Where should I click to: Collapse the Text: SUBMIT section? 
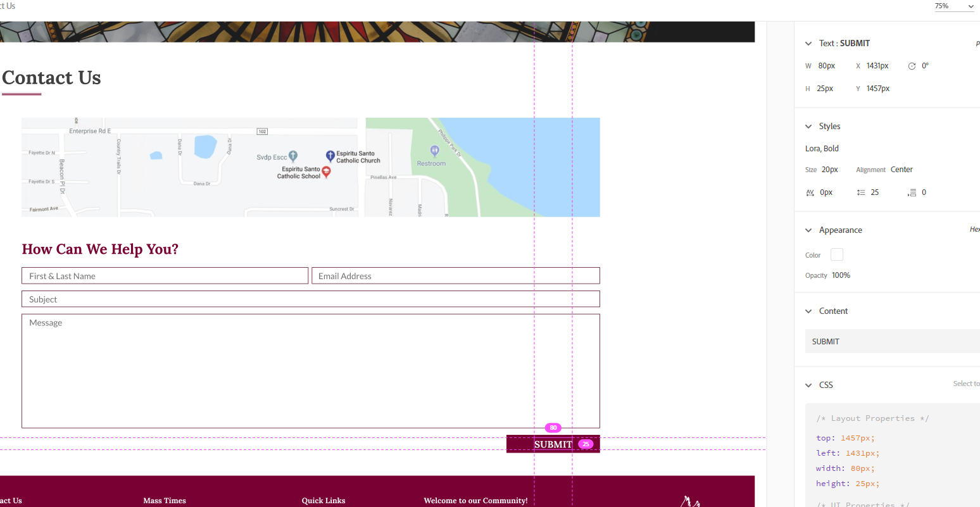pos(808,44)
